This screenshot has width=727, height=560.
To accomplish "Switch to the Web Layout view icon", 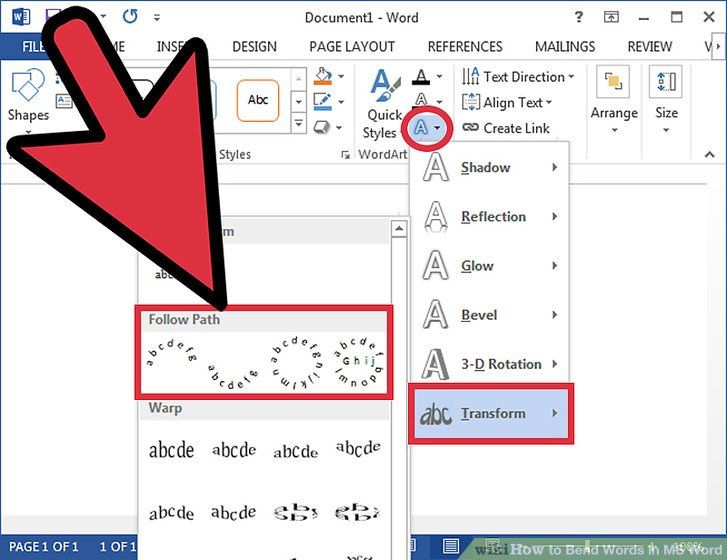I will tap(491, 546).
